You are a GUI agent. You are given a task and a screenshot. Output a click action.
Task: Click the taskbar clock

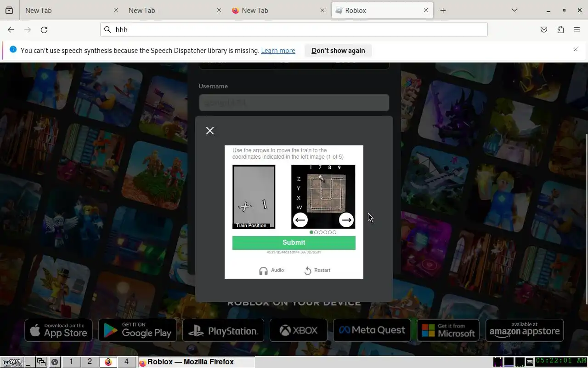tap(561, 362)
